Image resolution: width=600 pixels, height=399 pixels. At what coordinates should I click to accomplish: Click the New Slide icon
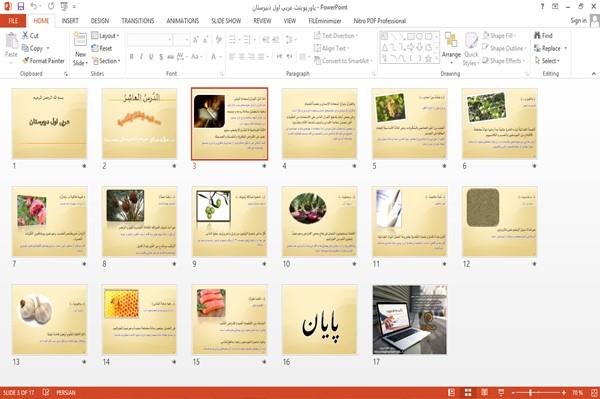80,40
